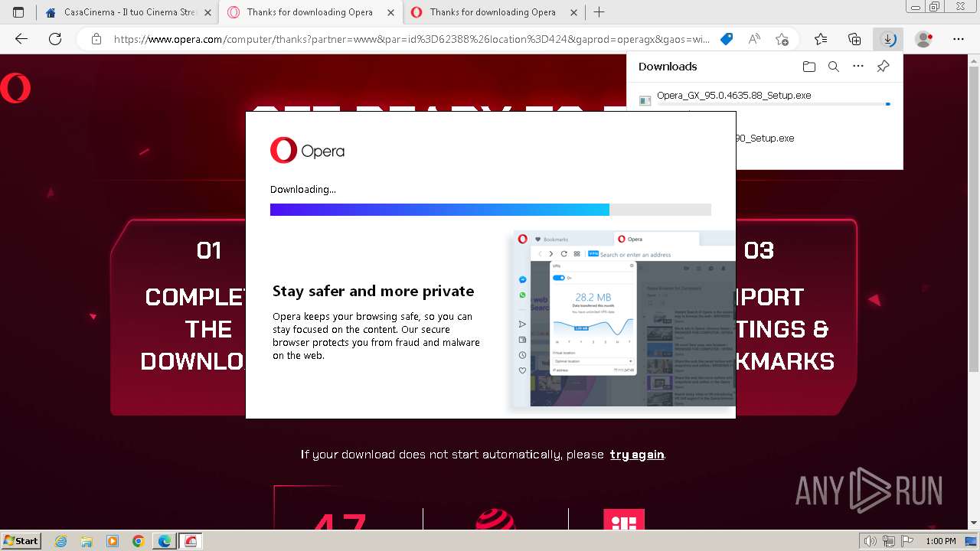Click the step 01 number on page
This screenshot has width=980, height=551.
[209, 250]
